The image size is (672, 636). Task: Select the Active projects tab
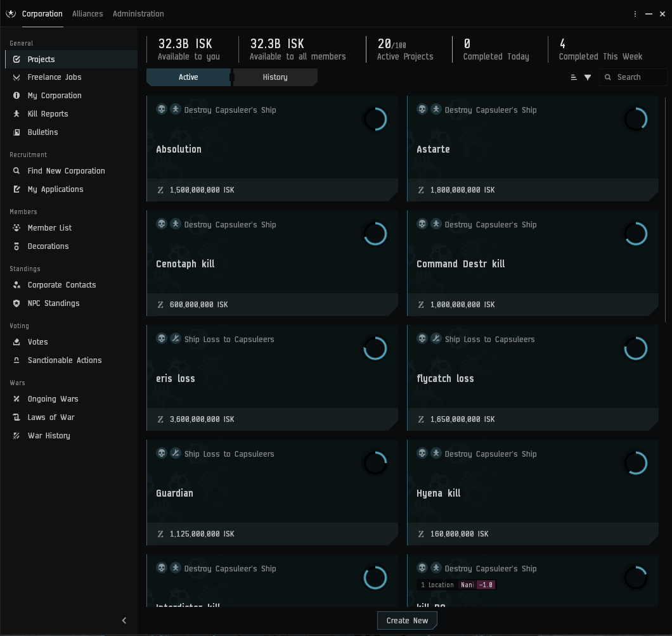[188, 77]
